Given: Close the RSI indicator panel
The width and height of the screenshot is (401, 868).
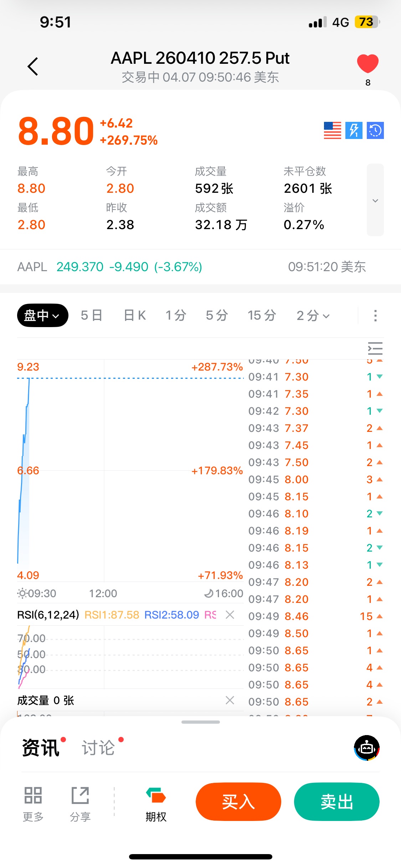Looking at the screenshot, I should (x=230, y=615).
